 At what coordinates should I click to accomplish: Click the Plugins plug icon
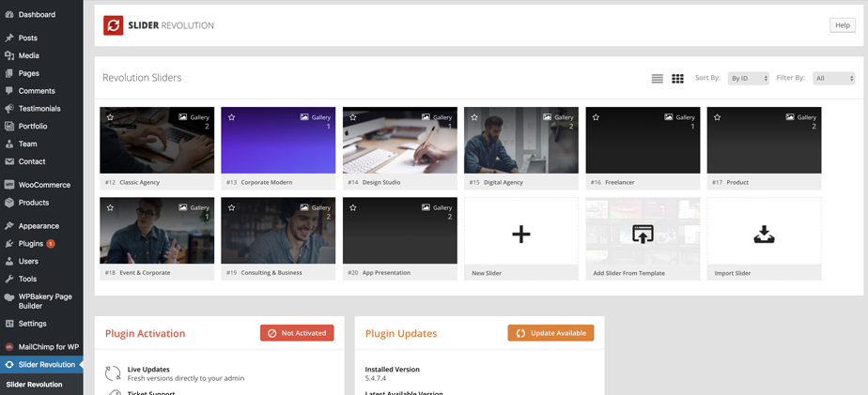pos(8,243)
